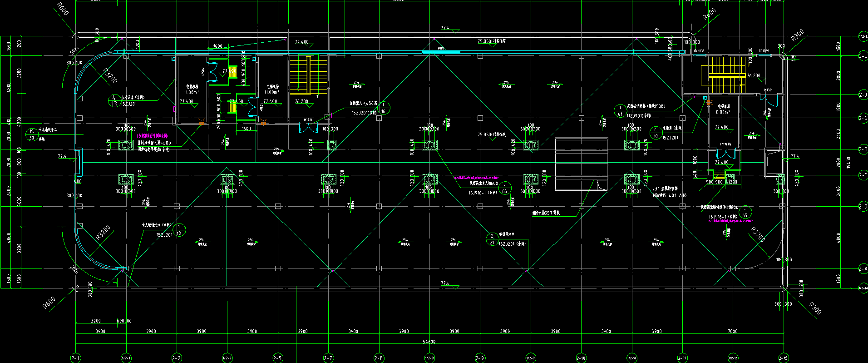
Task: Select detail callout circle 1 over 16
Action: point(384,108)
